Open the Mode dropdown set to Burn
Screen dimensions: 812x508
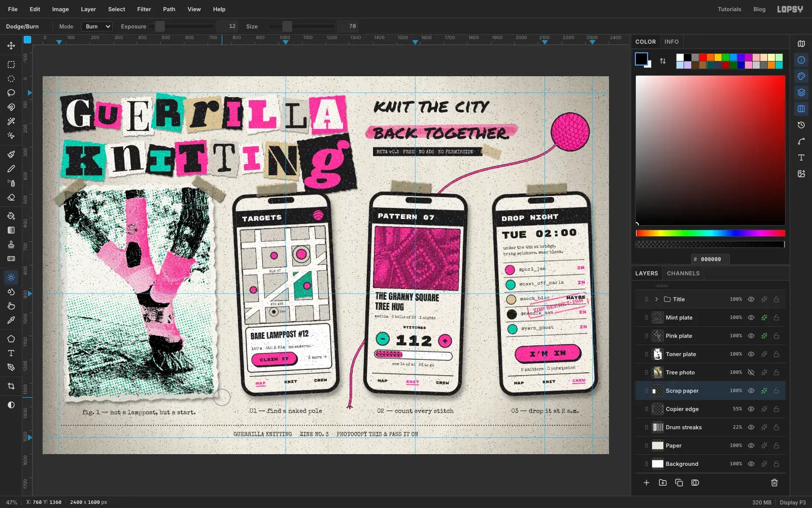[x=96, y=26]
